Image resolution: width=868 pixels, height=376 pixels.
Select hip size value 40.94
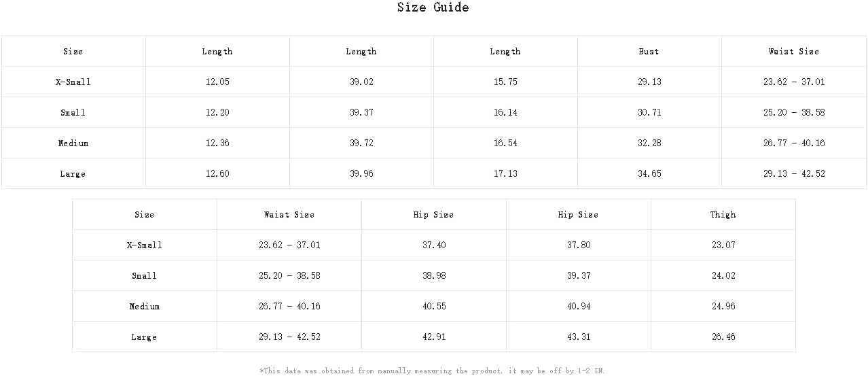click(x=578, y=306)
